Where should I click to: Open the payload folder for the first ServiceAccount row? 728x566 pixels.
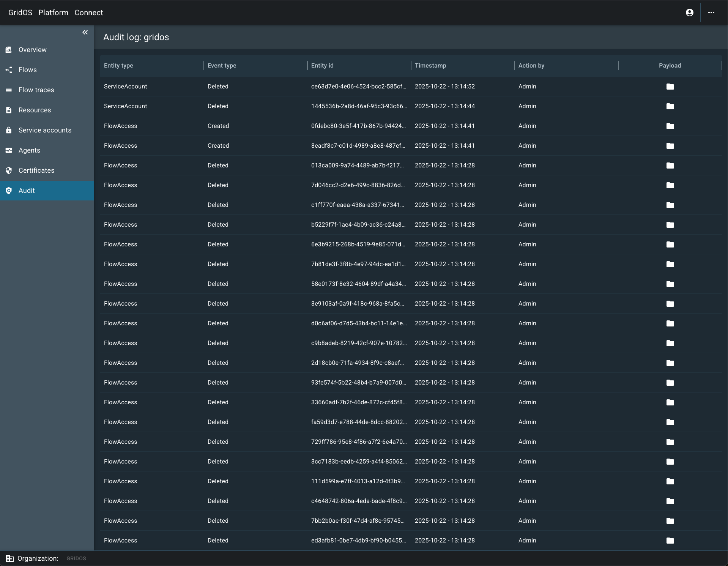pyautogui.click(x=670, y=87)
